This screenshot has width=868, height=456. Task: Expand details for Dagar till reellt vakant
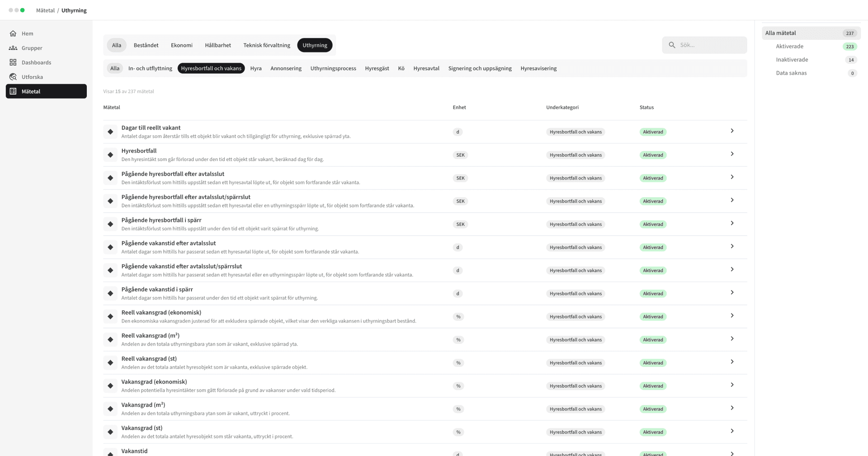pyautogui.click(x=732, y=131)
